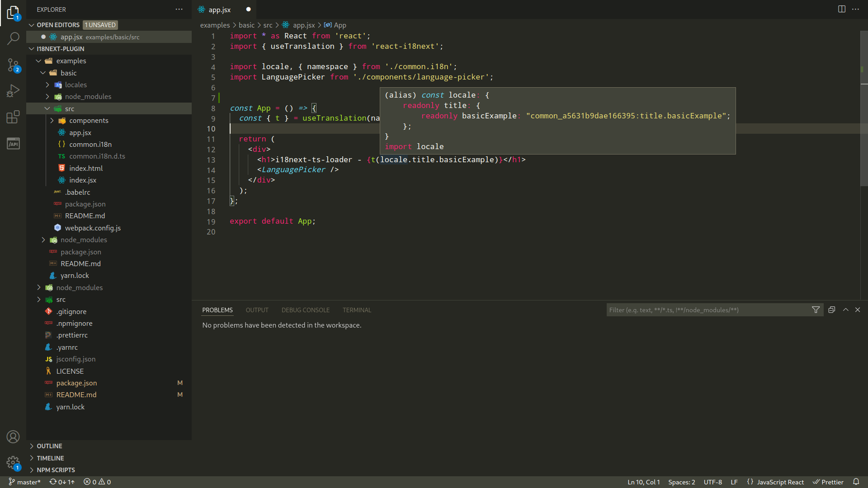
Task: Open the Extensions view
Action: [13, 117]
